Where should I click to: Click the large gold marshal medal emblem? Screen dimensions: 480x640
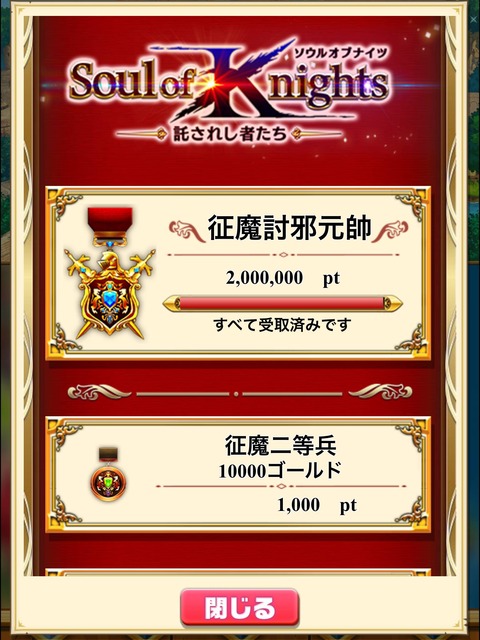110,273
